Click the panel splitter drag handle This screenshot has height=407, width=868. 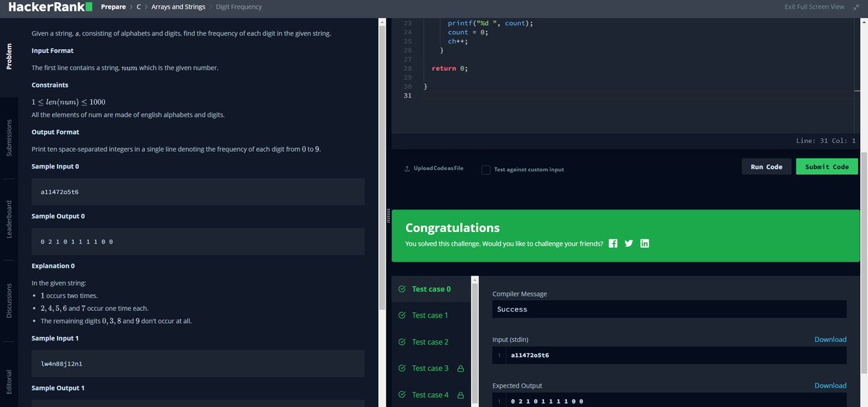[388, 215]
